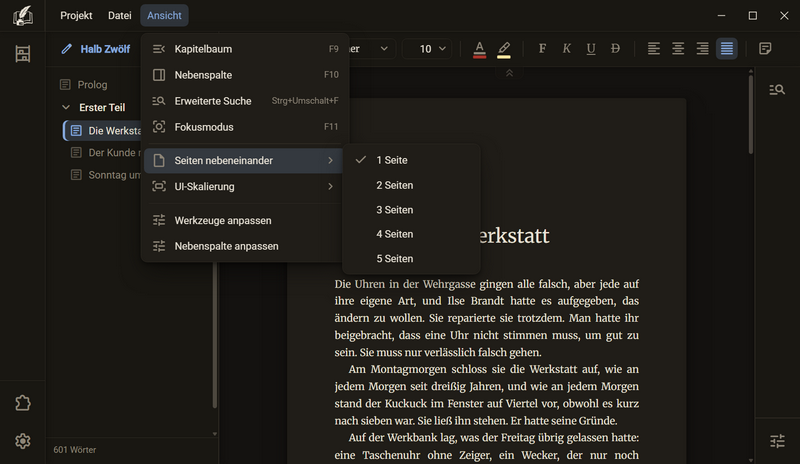Align text right
800x464 pixels.
[x=703, y=49]
